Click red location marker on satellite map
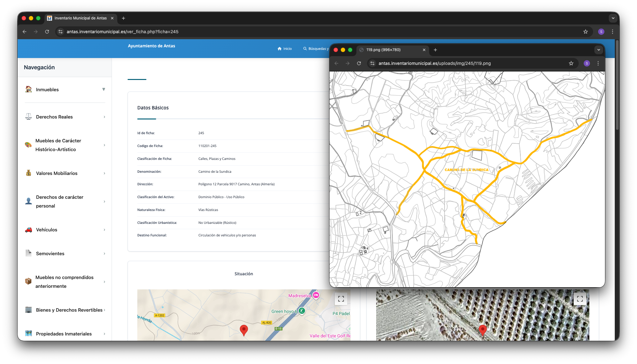Viewport: 637px width, 364px height. tap(483, 330)
